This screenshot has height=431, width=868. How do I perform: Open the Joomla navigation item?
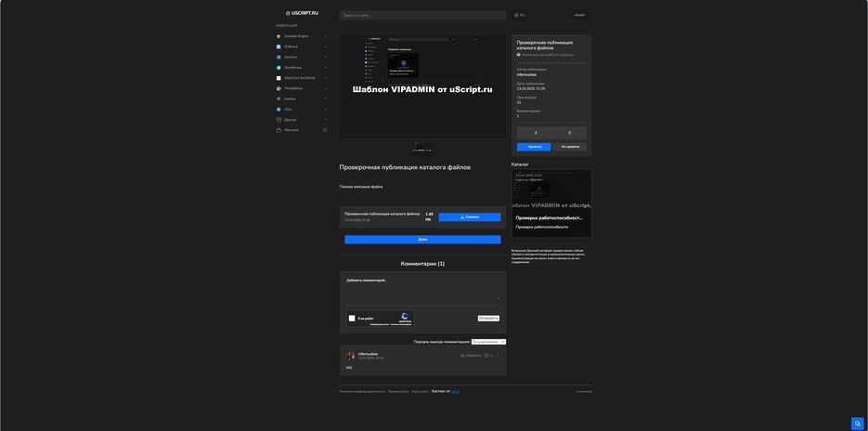point(291,98)
